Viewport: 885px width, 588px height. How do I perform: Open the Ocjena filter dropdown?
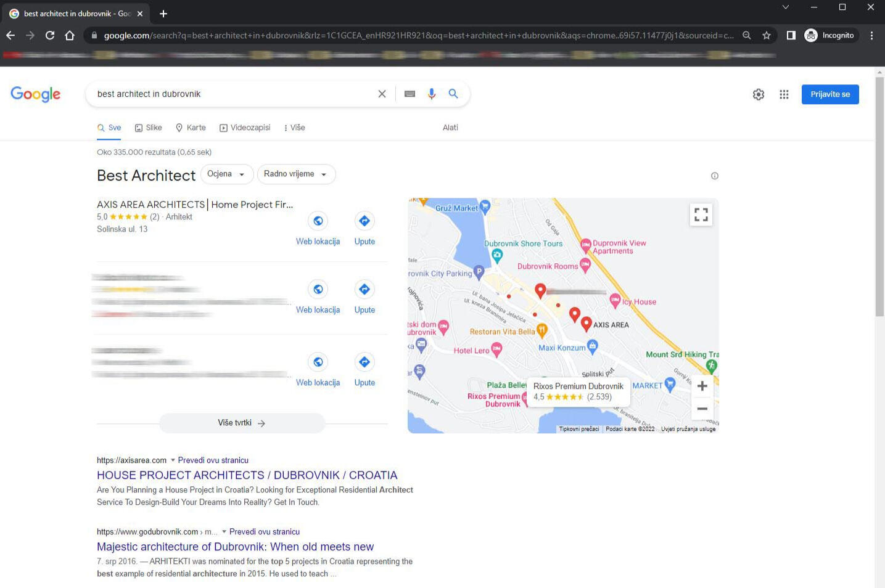pyautogui.click(x=226, y=174)
